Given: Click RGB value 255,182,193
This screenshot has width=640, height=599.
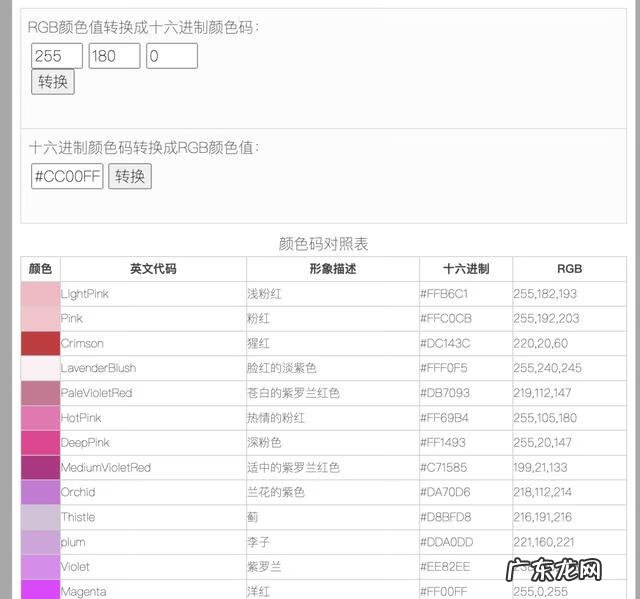Looking at the screenshot, I should [x=545, y=294].
